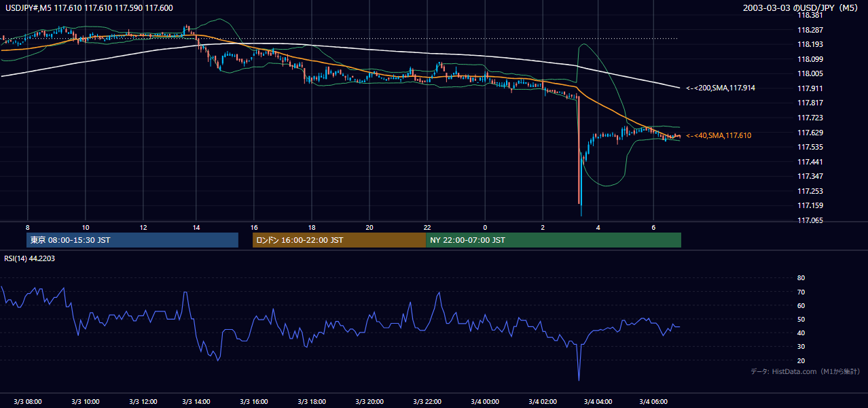Click hour label 22 under the price chart

point(427,227)
